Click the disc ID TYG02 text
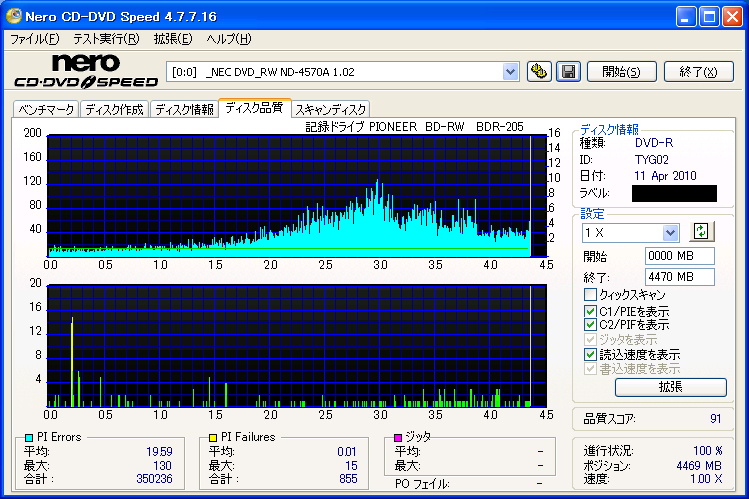This screenshot has height=499, width=749. (x=652, y=159)
